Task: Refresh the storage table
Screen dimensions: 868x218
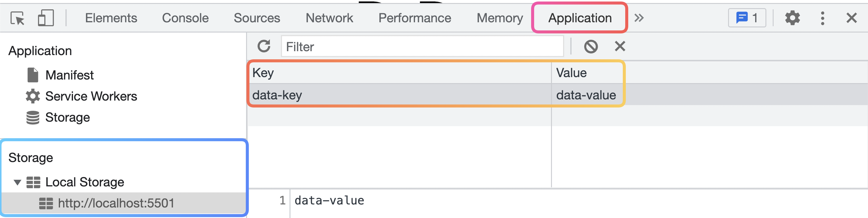Action: (264, 46)
